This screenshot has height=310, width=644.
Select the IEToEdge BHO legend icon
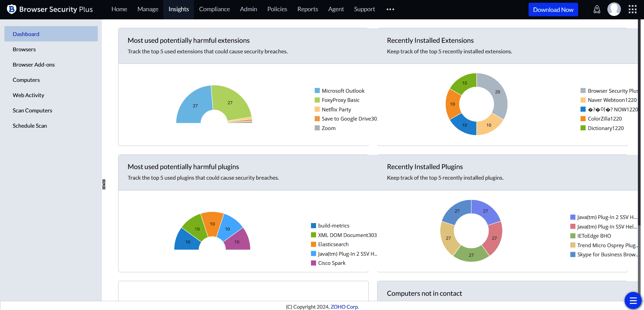573,236
